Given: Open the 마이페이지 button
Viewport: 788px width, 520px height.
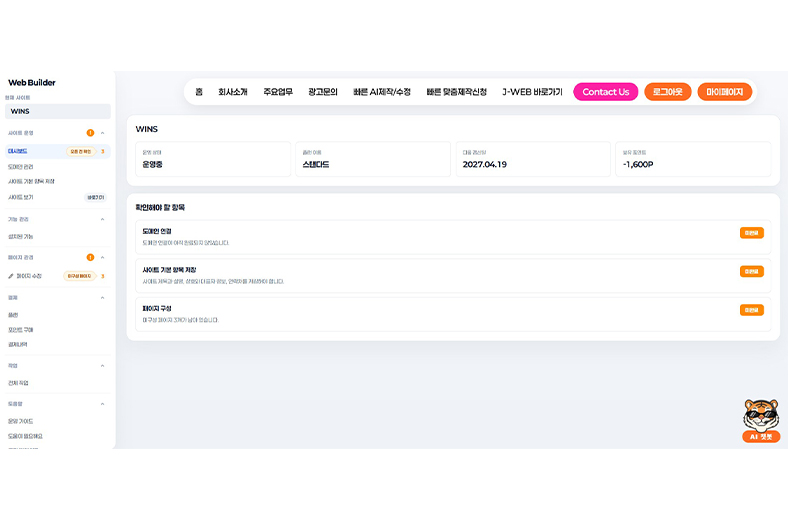Looking at the screenshot, I should [x=725, y=92].
